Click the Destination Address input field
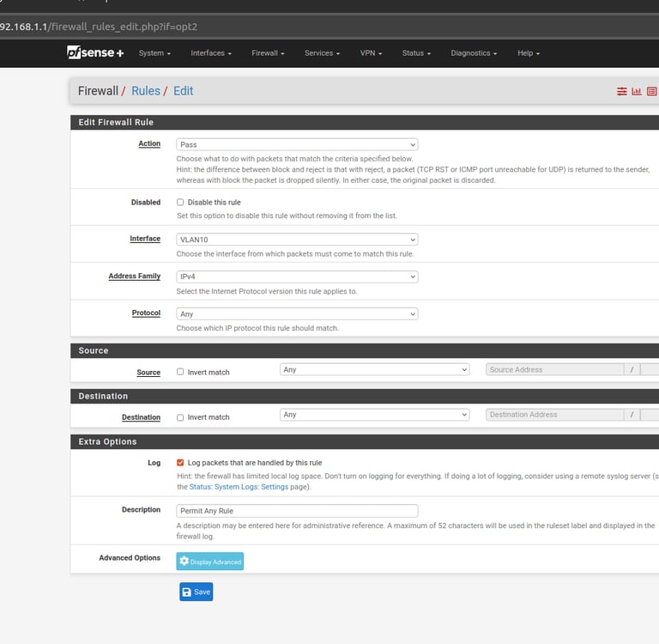The image size is (659, 644). tap(555, 415)
